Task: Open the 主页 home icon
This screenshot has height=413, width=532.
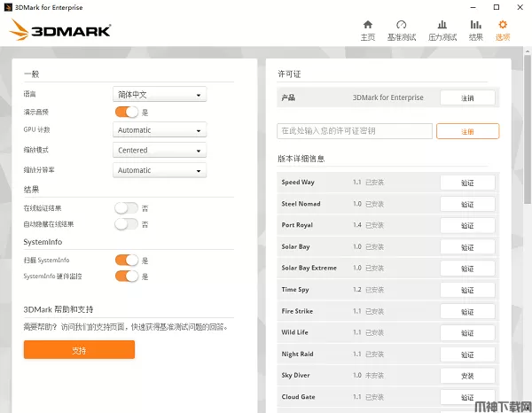Action: (367, 25)
